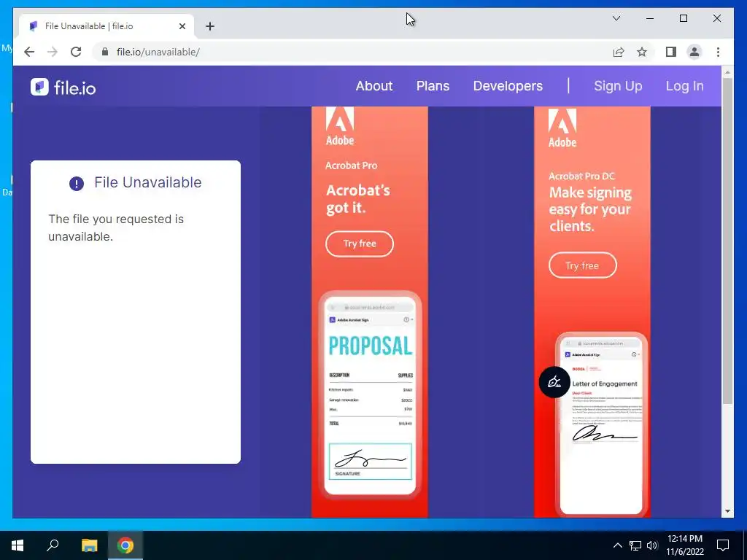Click the Sign Up link
This screenshot has height=560, width=747.
(x=618, y=86)
